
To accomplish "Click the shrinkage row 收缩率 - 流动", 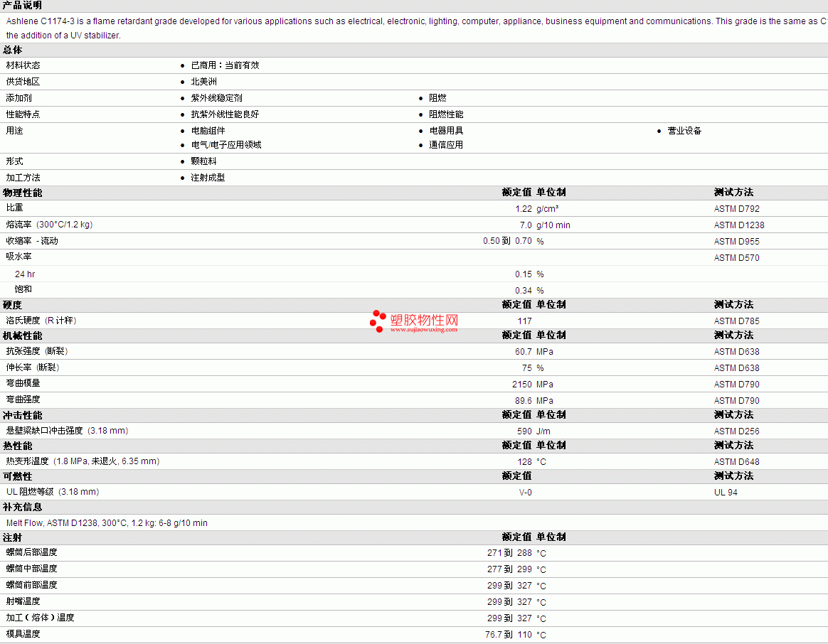I will tap(414, 241).
